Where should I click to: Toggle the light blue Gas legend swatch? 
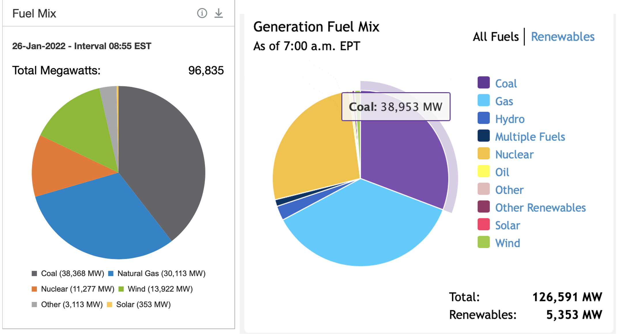click(483, 100)
